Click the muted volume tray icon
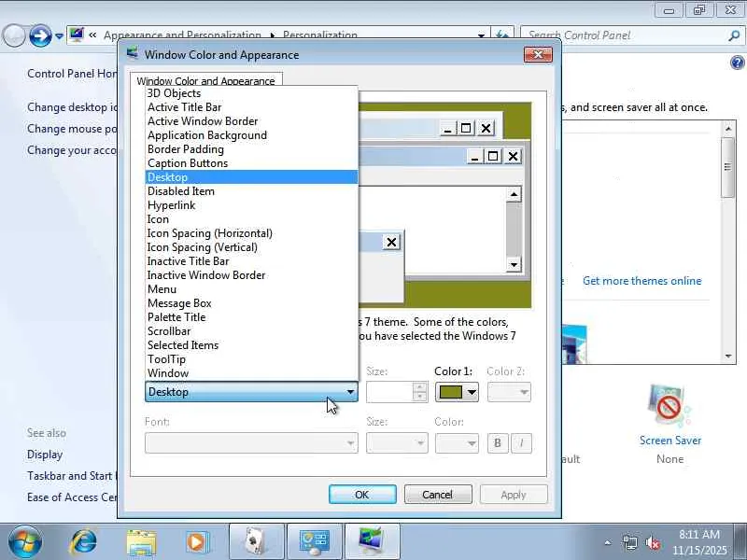The width and height of the screenshot is (747, 560). [x=653, y=542]
